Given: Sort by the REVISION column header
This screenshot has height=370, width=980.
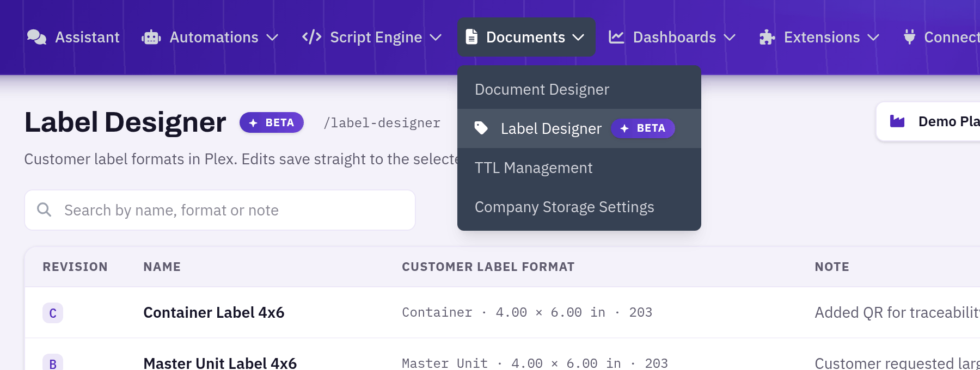Looking at the screenshot, I should 75,267.
